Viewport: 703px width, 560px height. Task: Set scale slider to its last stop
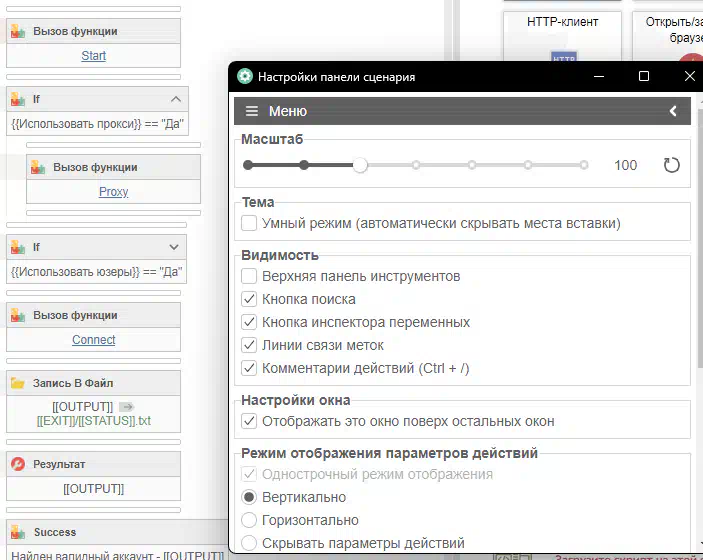click(x=584, y=165)
